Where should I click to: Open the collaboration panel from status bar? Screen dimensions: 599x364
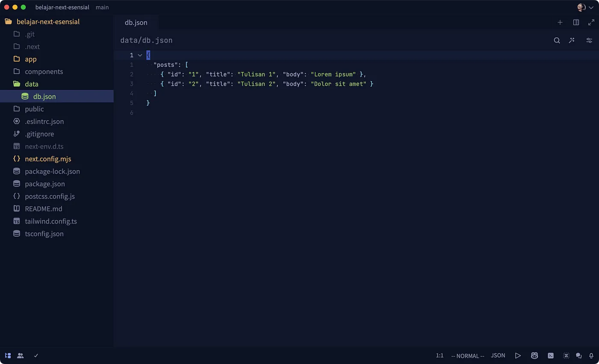(x=21, y=355)
